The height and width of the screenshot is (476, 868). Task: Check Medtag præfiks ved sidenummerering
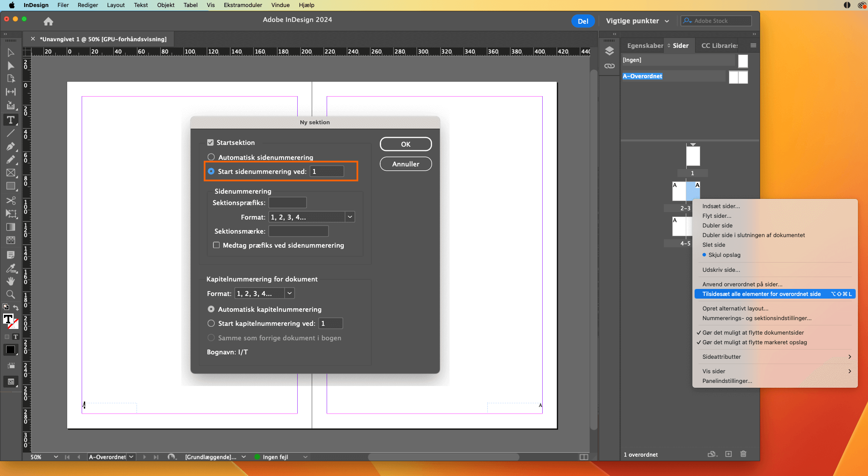tap(216, 245)
